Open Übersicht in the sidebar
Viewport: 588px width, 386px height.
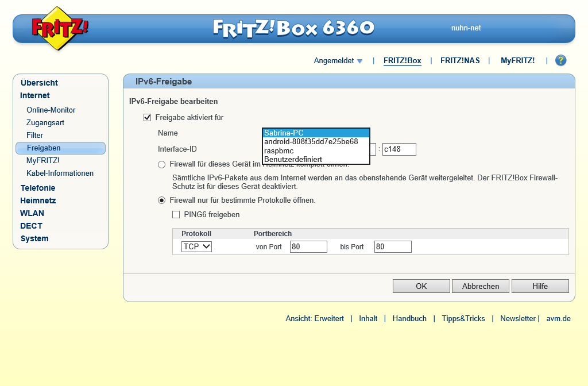coord(39,83)
